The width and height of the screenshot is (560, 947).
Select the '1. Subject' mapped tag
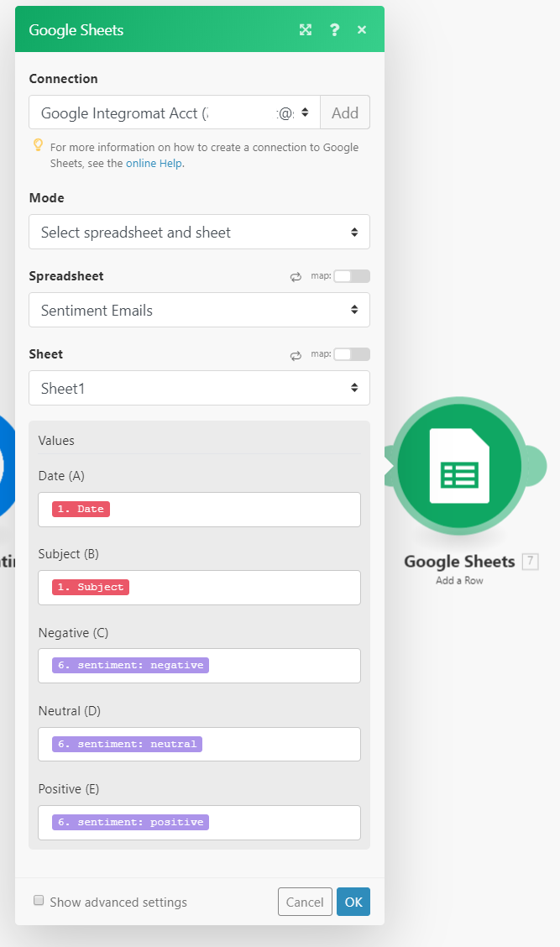tap(91, 587)
